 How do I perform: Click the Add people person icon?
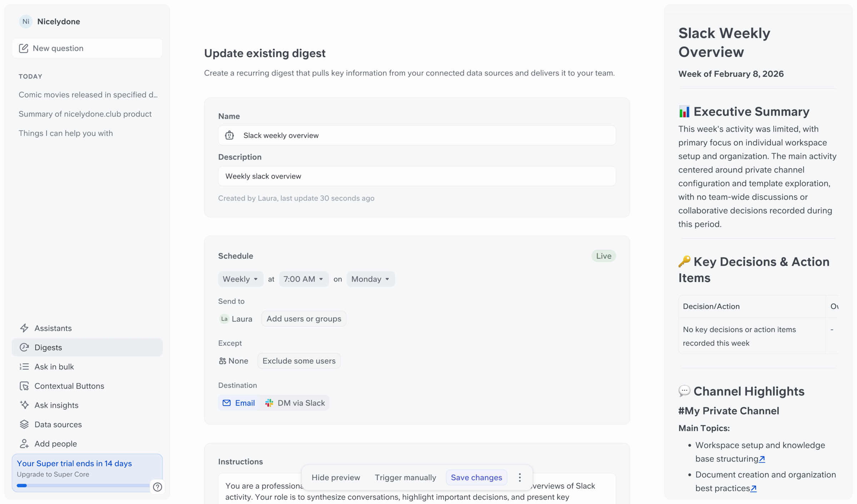tap(24, 444)
